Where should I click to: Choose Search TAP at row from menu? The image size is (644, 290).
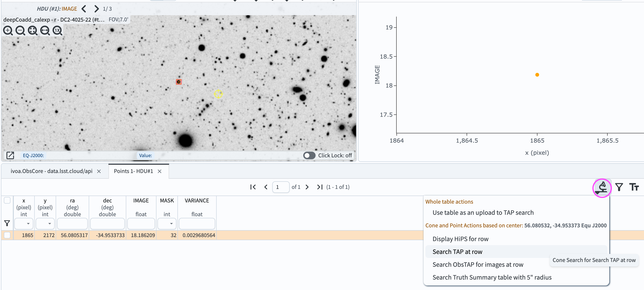click(457, 252)
